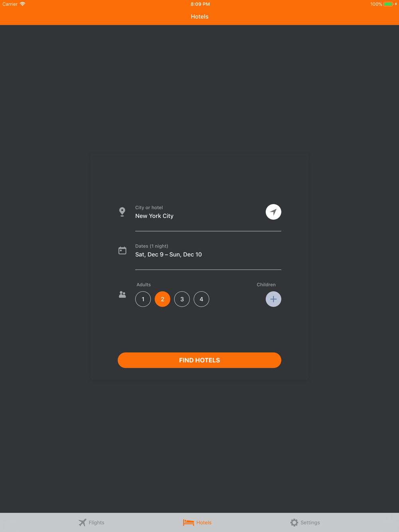The image size is (399, 532).
Task: Open the Settings tab
Action: [305, 522]
